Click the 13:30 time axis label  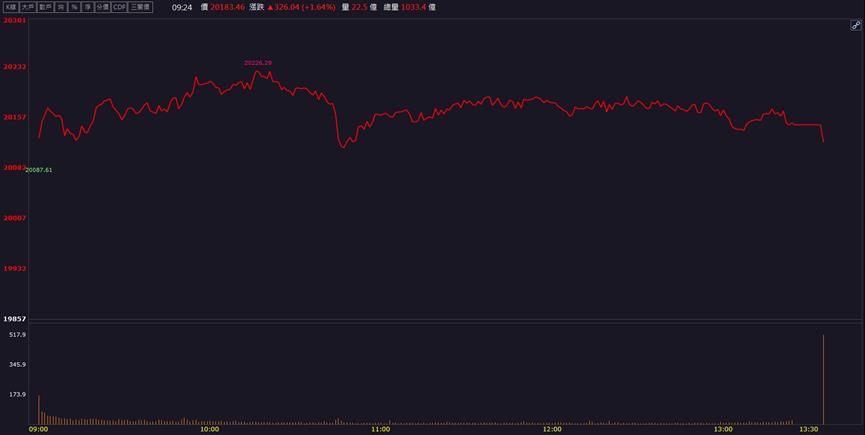click(x=809, y=429)
